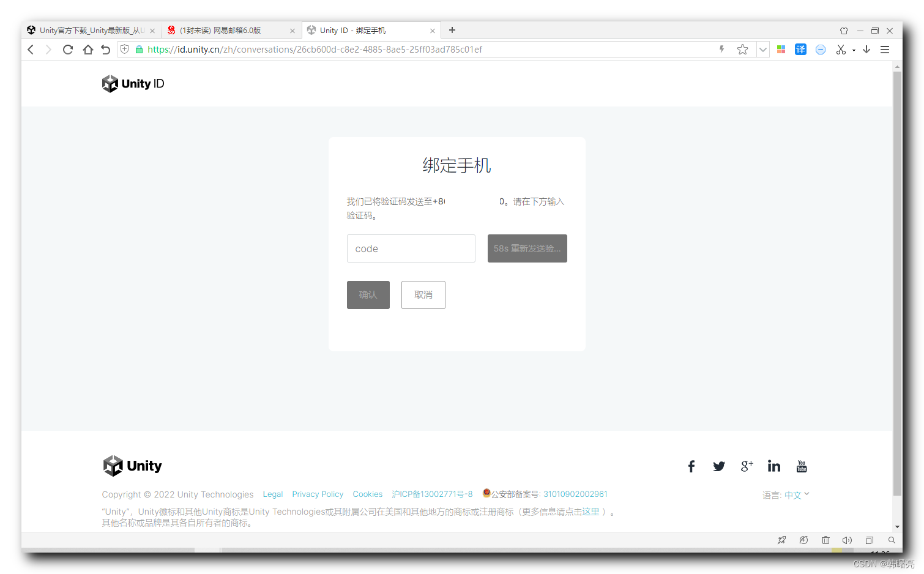Screen dimensions: 924x574
Task: Open Unity's Twitter page icon
Action: click(719, 466)
